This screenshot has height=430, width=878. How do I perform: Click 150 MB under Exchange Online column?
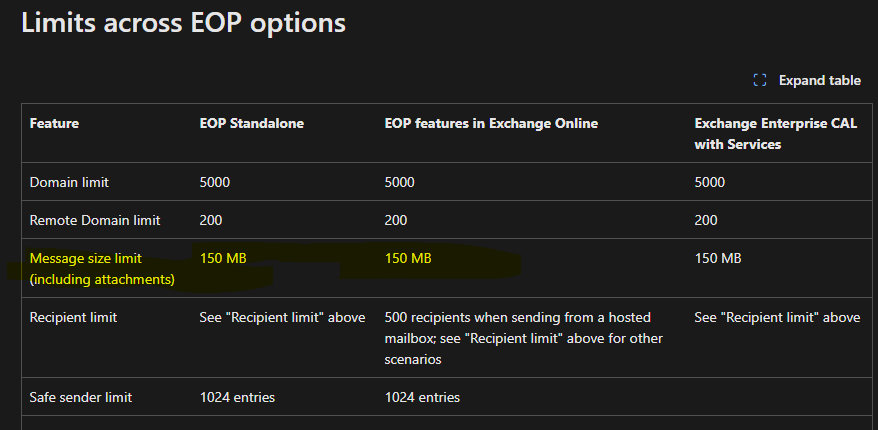click(x=408, y=258)
